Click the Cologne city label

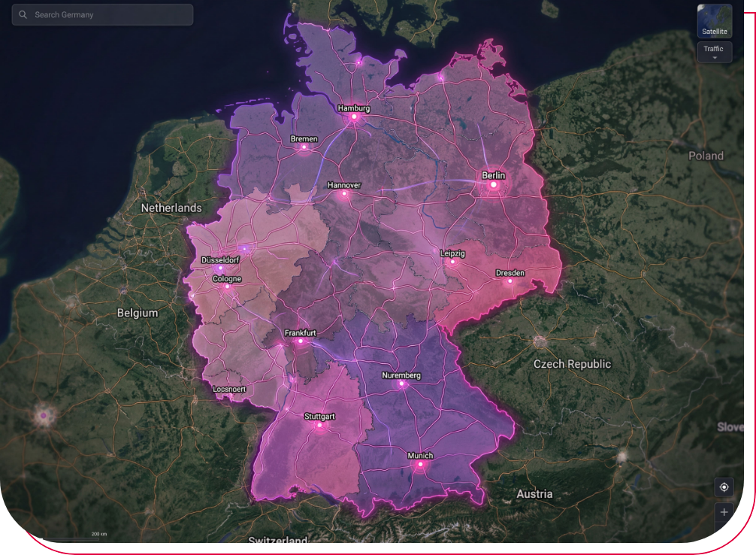pyautogui.click(x=227, y=278)
